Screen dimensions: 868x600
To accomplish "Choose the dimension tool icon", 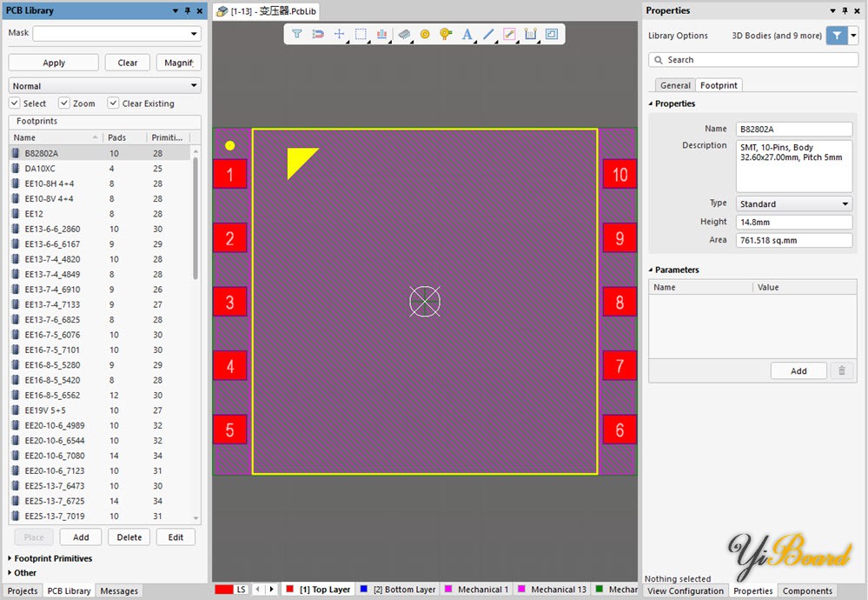I will tap(530, 35).
